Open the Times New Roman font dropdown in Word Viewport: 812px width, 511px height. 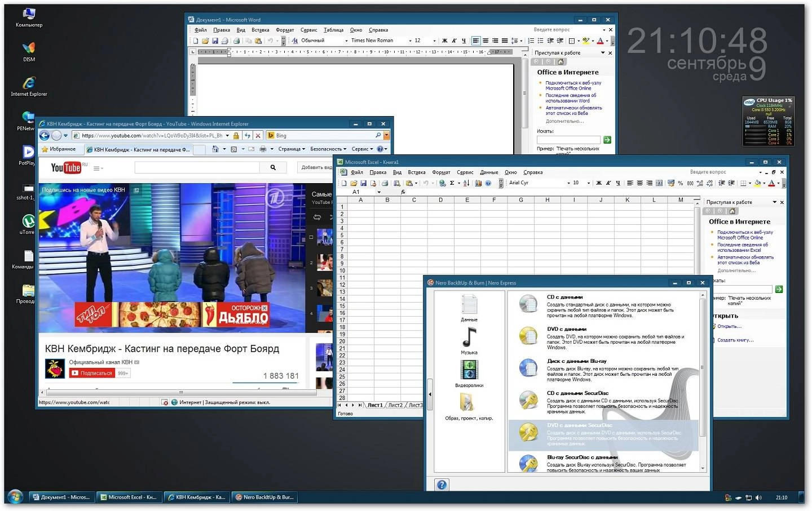tap(410, 41)
